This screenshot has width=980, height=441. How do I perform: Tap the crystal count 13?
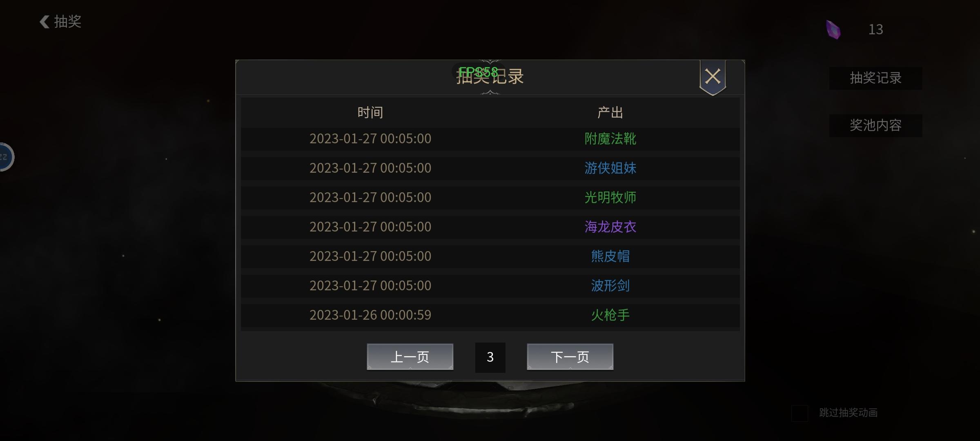pyautogui.click(x=875, y=29)
